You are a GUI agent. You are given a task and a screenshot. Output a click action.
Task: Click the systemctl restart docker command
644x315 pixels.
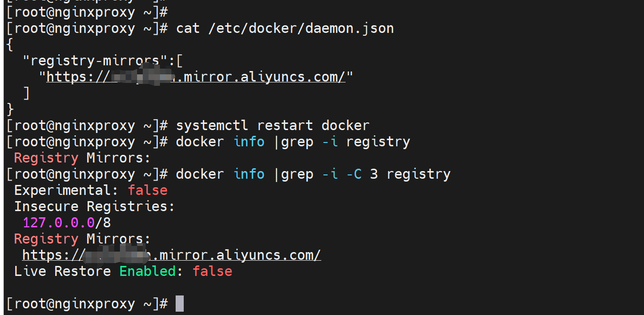click(272, 126)
